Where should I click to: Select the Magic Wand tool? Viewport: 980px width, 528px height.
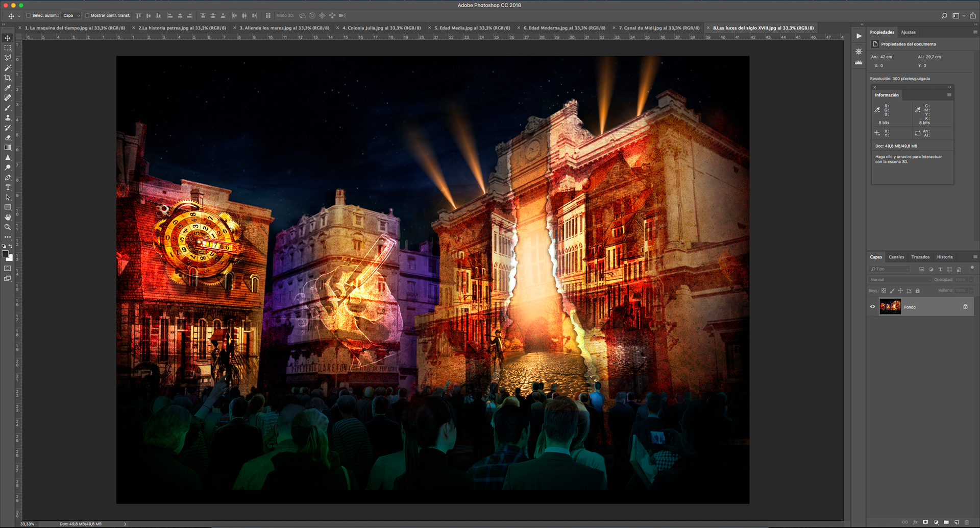coord(8,68)
